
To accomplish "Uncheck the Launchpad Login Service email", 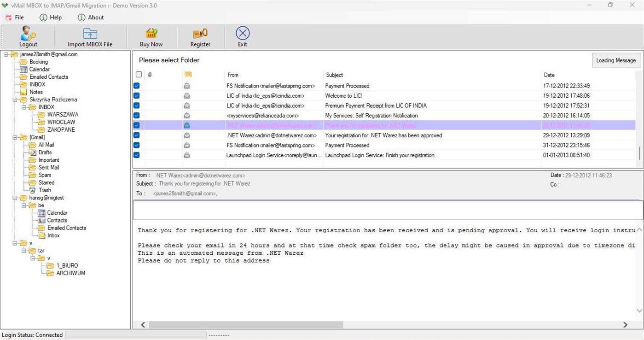I will tap(136, 155).
